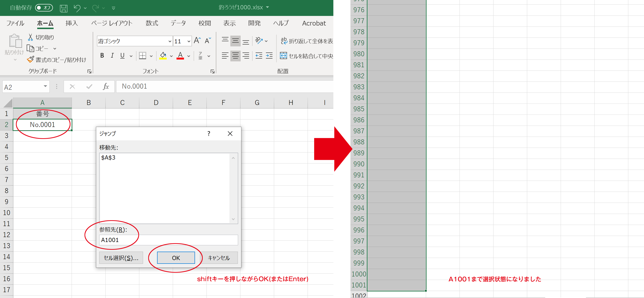Click 書式のコピー/貼り付け format painter

pyautogui.click(x=56, y=60)
